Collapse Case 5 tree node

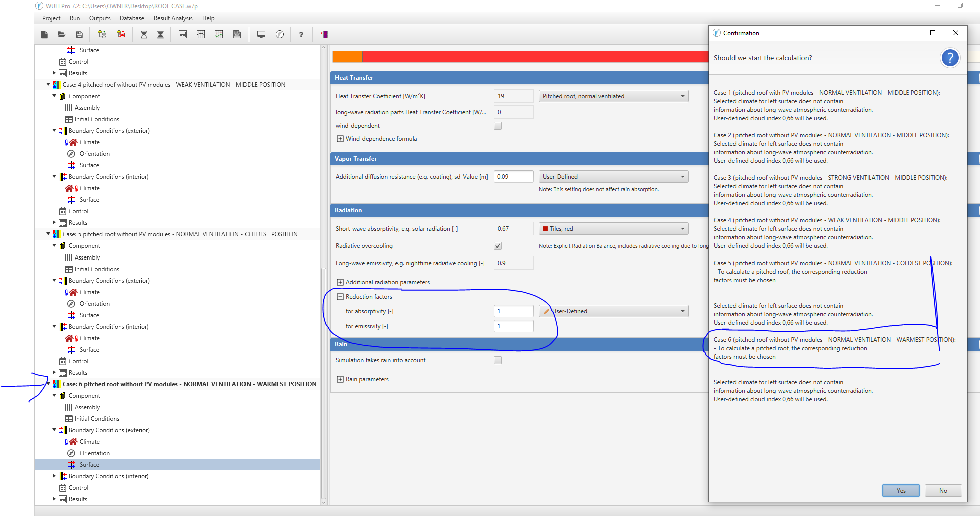coord(48,234)
